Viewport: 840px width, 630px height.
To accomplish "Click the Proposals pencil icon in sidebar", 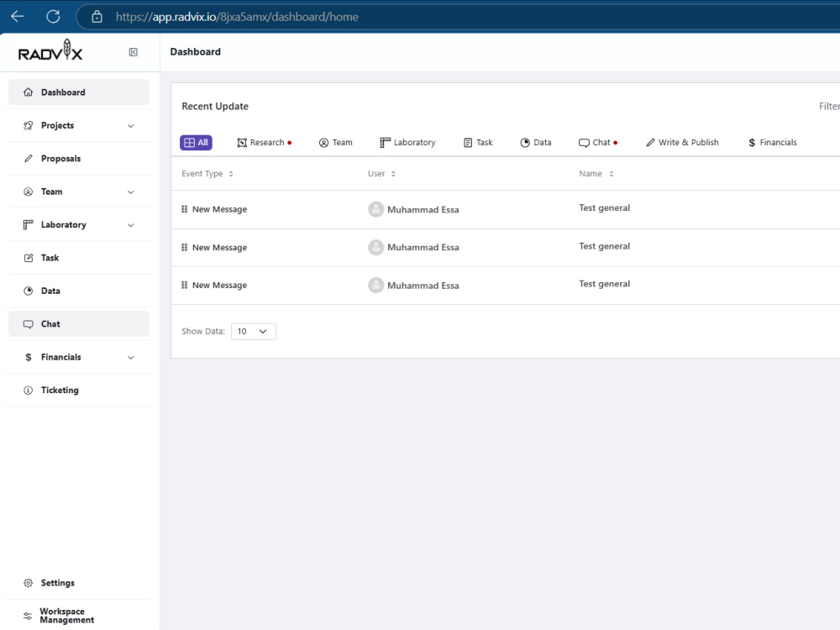I will pyautogui.click(x=29, y=159).
